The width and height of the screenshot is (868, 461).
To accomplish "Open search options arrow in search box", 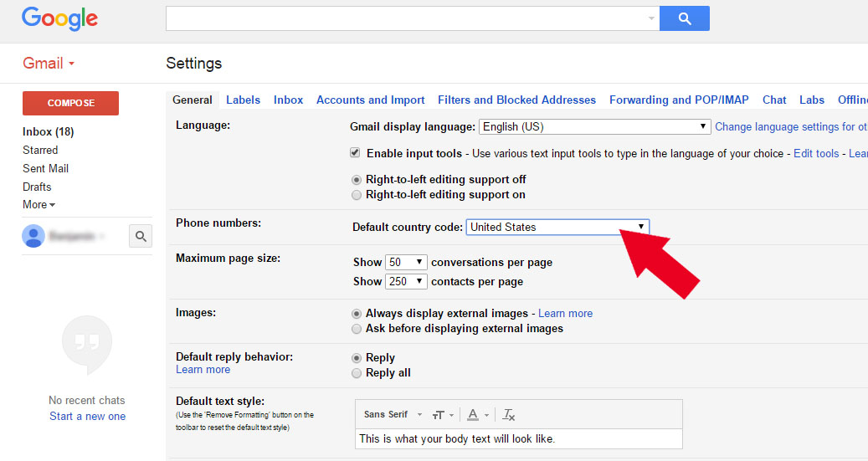I will [x=651, y=18].
